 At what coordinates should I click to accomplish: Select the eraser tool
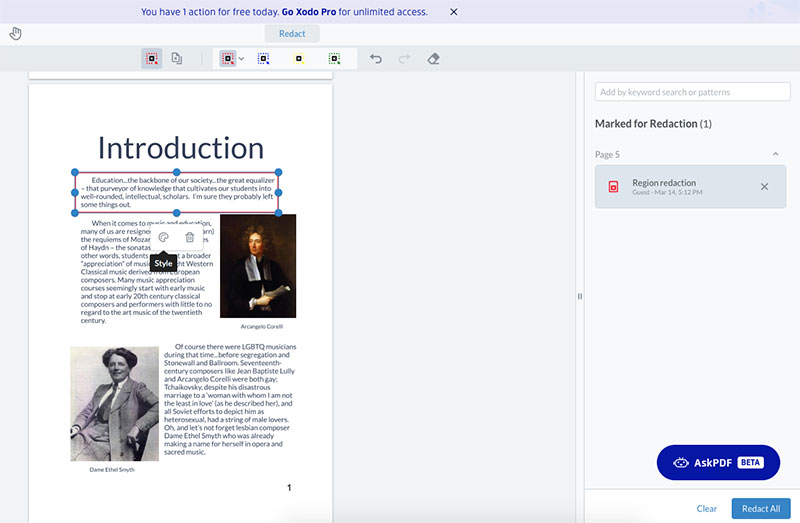pos(433,59)
